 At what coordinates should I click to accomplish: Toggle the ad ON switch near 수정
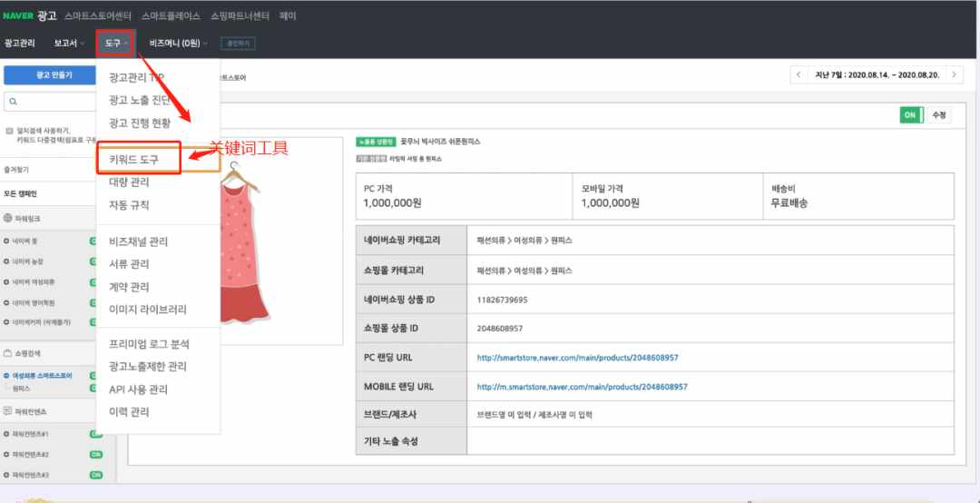(911, 115)
